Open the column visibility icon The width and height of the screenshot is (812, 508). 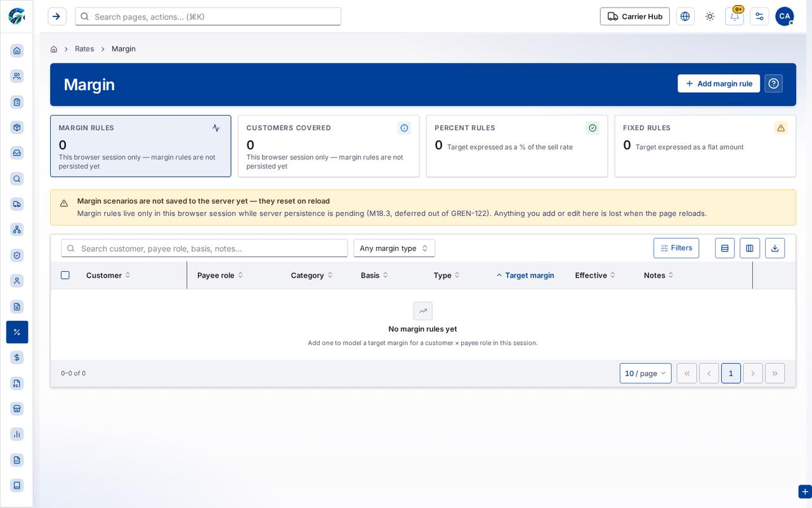750,248
